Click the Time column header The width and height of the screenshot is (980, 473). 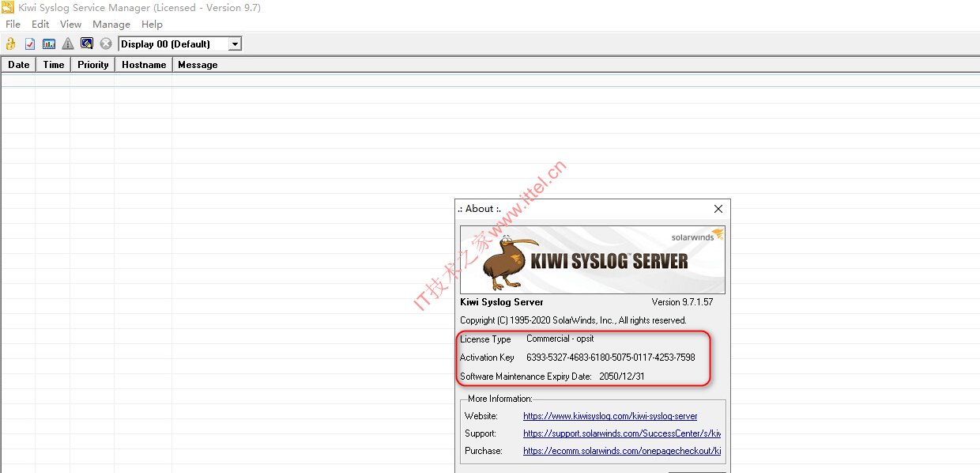54,65
